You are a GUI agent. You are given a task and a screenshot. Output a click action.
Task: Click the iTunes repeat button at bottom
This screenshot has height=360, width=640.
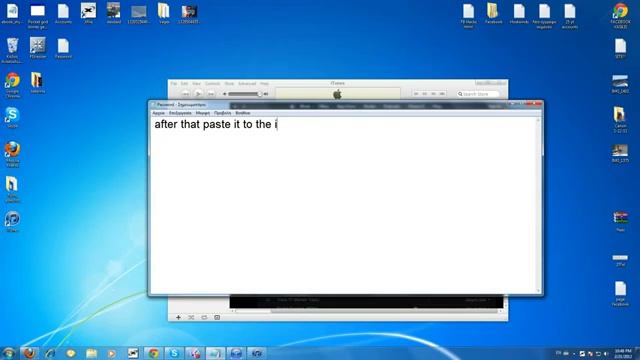click(204, 317)
